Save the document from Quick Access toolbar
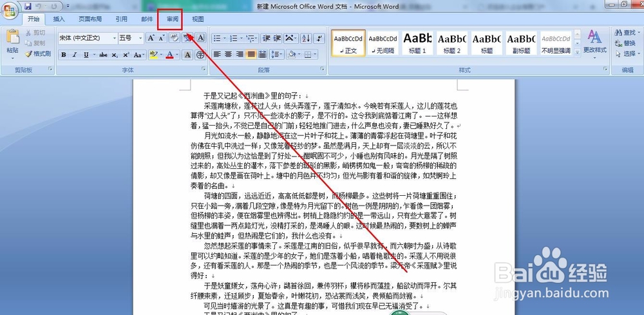This screenshot has width=644, height=315. 28,6
